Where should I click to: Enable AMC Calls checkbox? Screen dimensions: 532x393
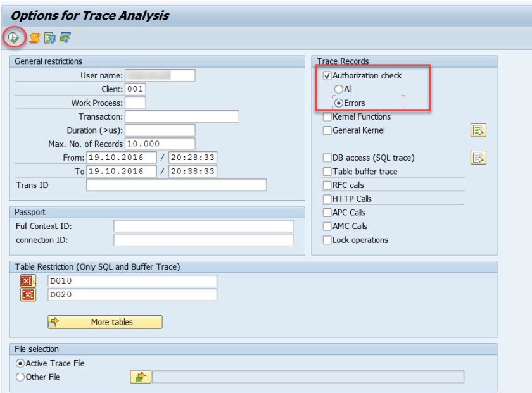coord(327,226)
